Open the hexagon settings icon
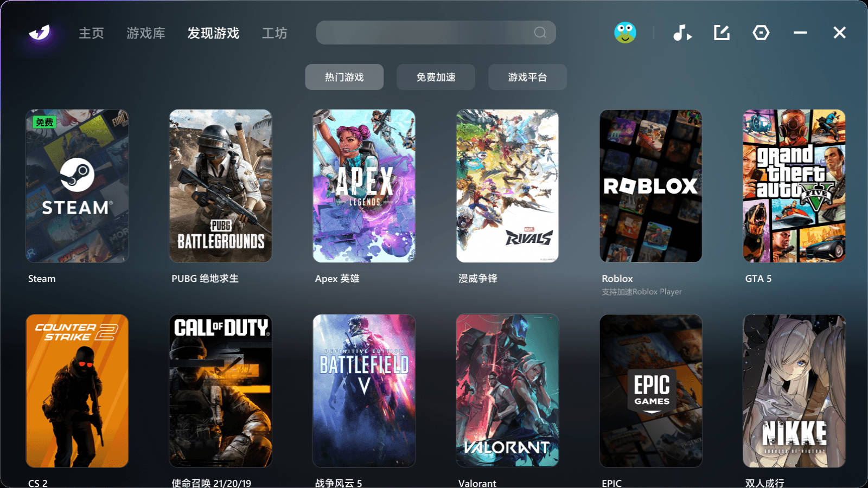The image size is (868, 488). (761, 33)
